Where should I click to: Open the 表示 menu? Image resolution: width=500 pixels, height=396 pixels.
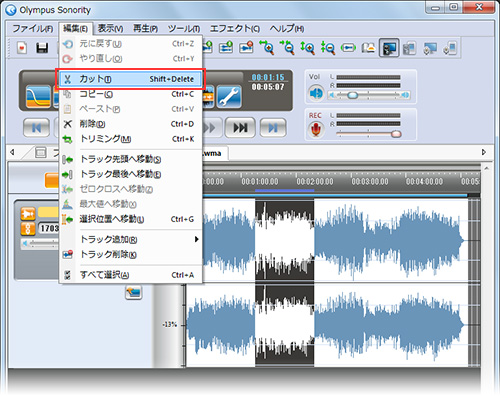pos(110,29)
